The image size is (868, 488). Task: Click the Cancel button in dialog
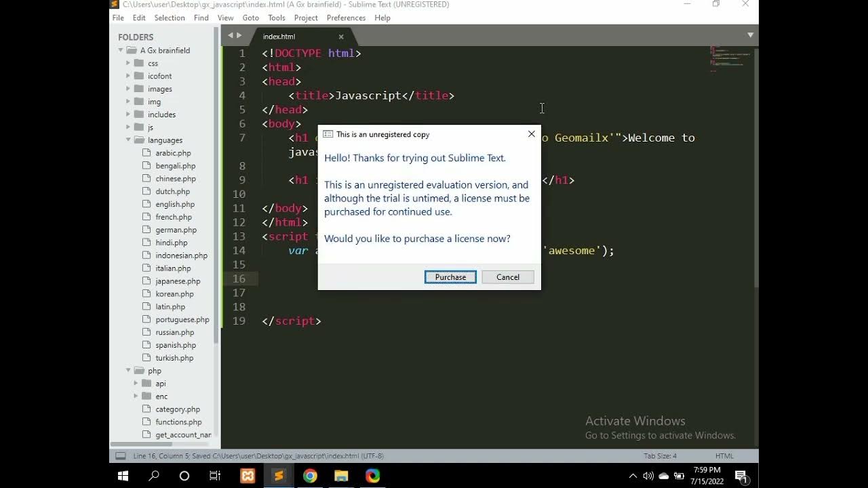(x=508, y=277)
